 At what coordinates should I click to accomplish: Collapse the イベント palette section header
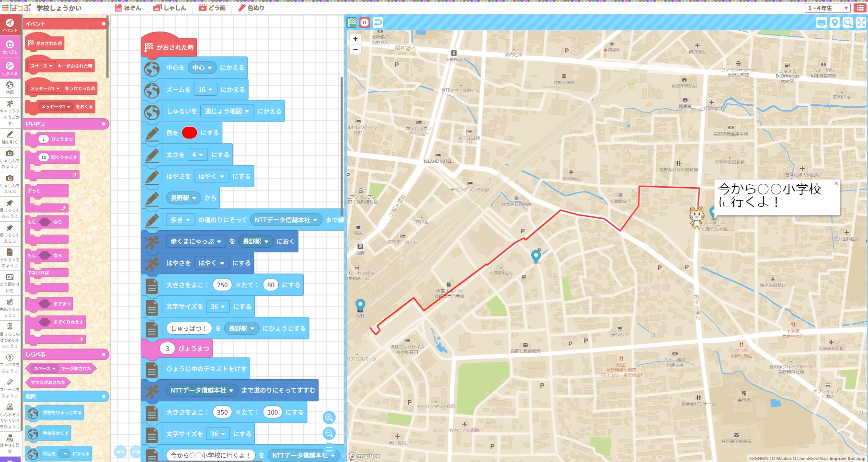(66, 23)
